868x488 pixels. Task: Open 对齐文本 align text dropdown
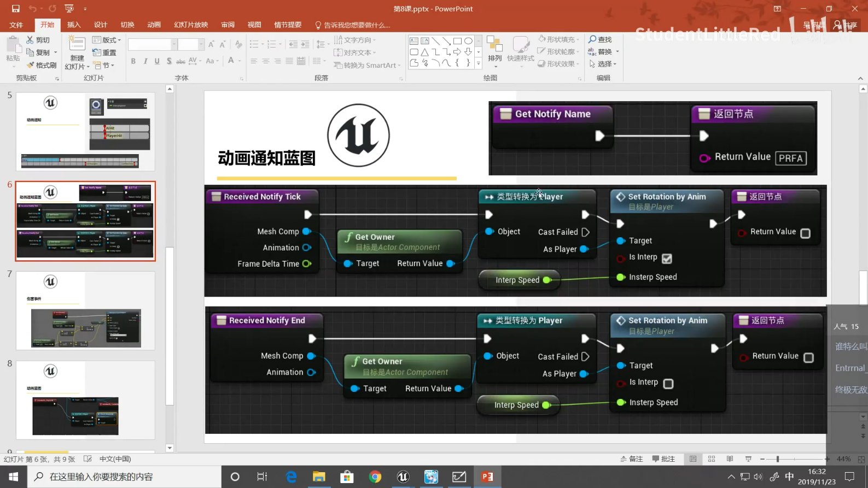click(355, 52)
